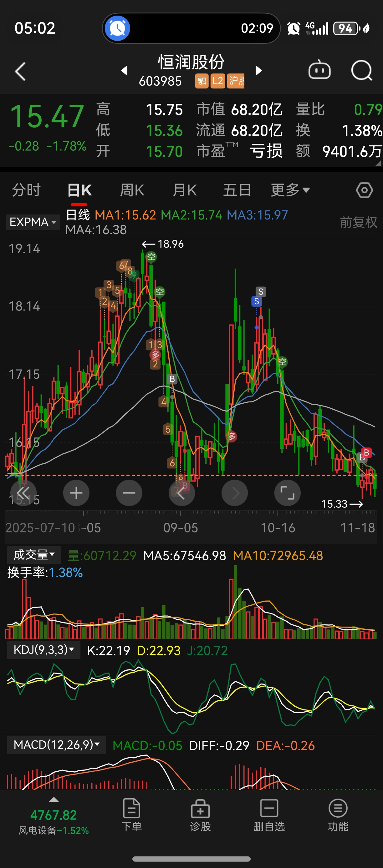Tap the 前复权 adjustment button

358,222
